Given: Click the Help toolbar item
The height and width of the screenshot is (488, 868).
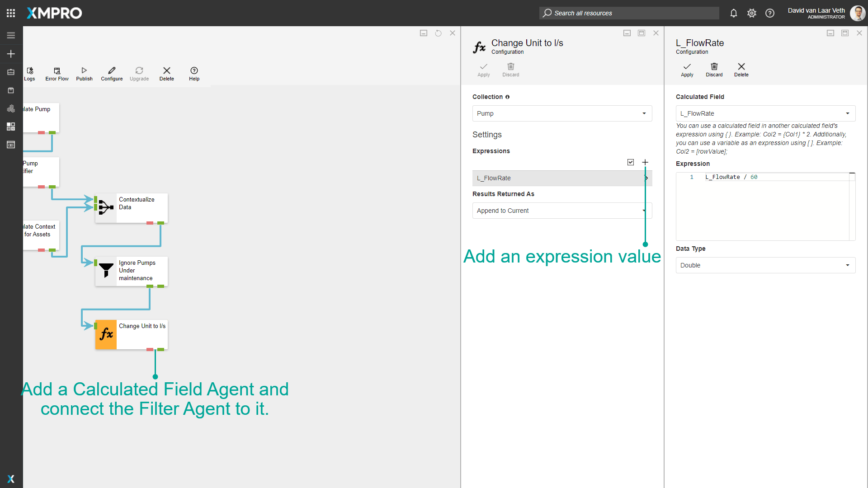Looking at the screenshot, I should click(x=194, y=74).
